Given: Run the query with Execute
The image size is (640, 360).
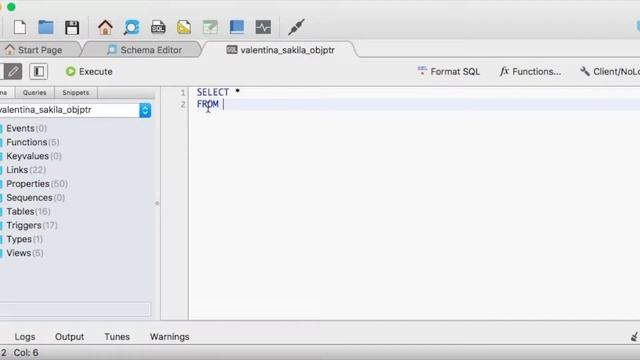Looking at the screenshot, I should tap(89, 71).
